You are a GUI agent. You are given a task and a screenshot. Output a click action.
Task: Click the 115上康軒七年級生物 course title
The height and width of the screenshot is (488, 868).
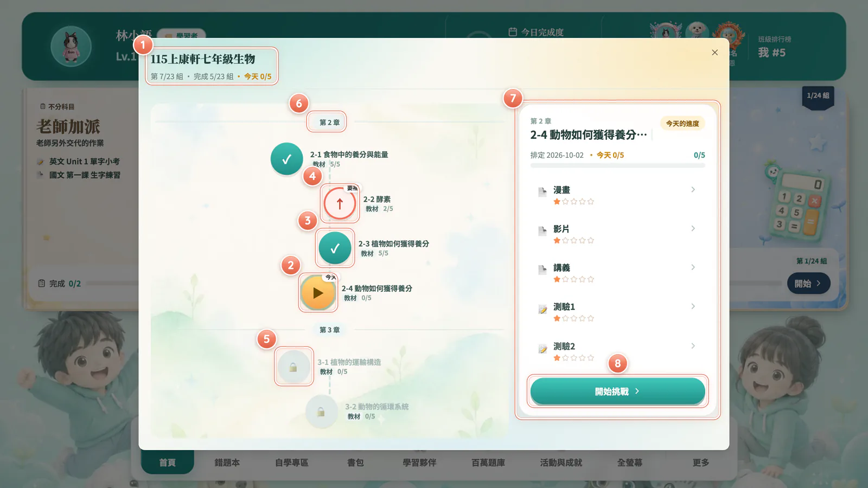[x=202, y=59]
